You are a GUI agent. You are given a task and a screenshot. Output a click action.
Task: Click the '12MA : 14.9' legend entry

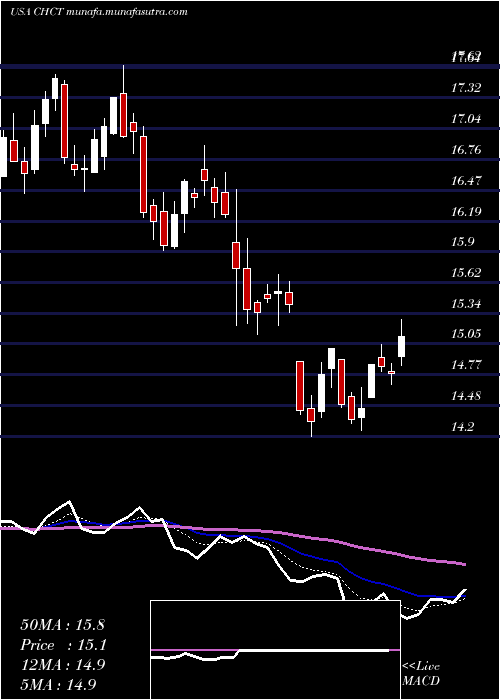pyautogui.click(x=62, y=665)
